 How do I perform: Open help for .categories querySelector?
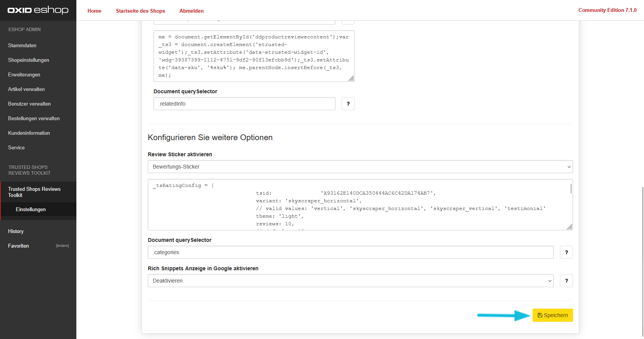566,252
